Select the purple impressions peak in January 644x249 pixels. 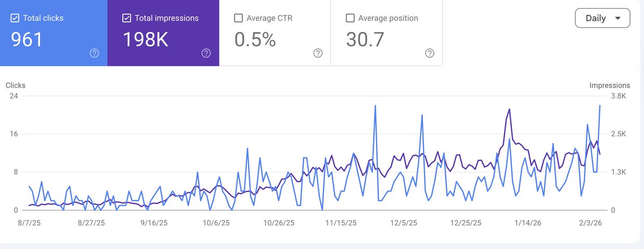pos(509,109)
